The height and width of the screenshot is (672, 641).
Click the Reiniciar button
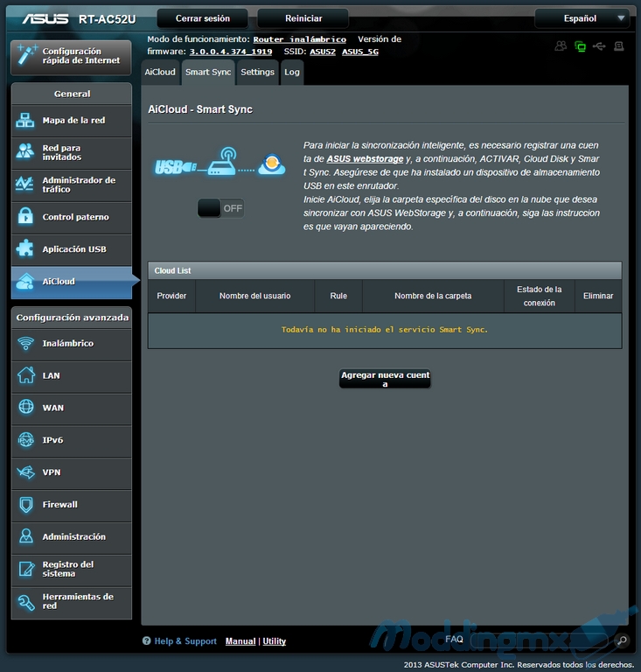coord(303,18)
